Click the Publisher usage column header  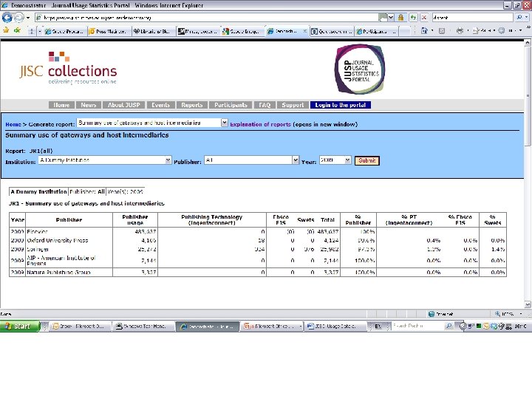135,220
